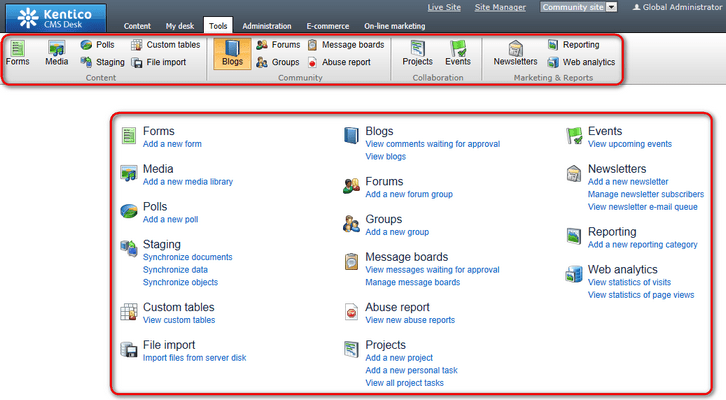Click Add a new media library

tap(188, 182)
